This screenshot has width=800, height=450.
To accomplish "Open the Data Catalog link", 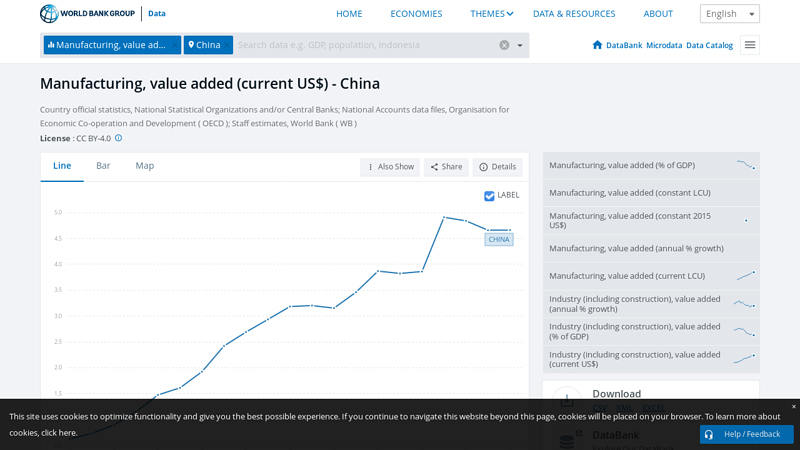I will (709, 45).
